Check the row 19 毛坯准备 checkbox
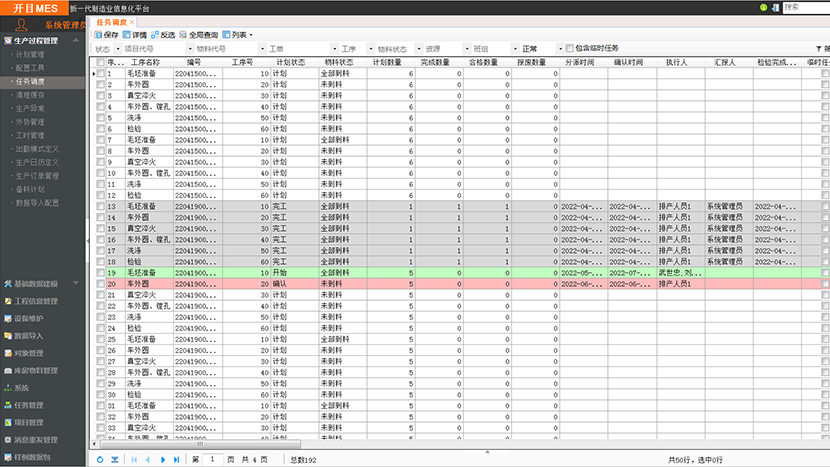The height and width of the screenshot is (467, 830). click(100, 273)
